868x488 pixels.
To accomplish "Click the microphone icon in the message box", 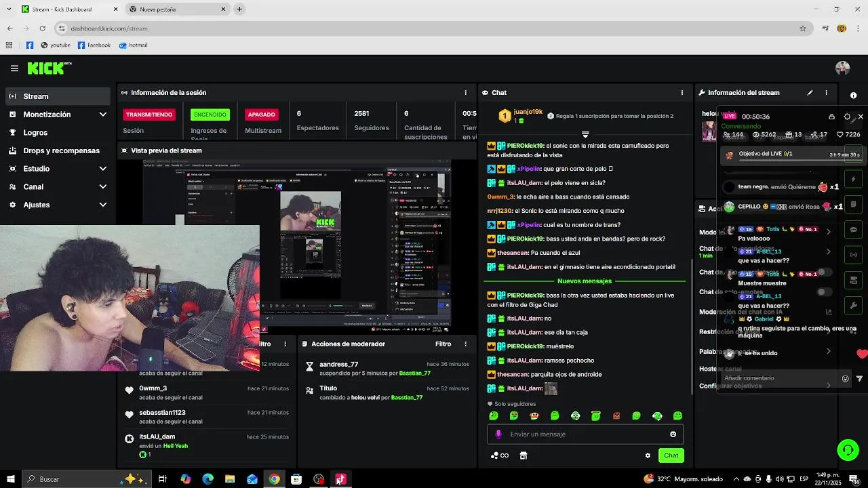I will coord(499,434).
